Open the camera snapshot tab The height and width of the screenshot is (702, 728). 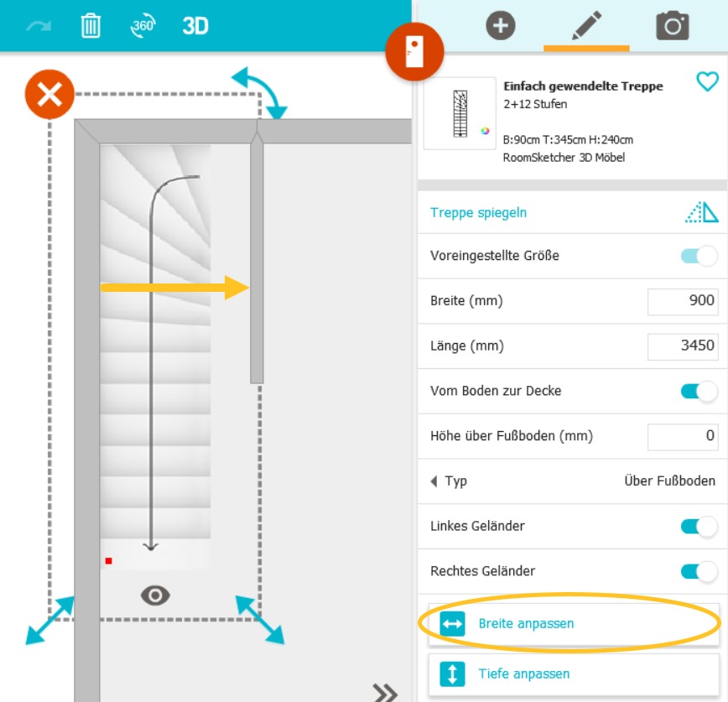[673, 26]
